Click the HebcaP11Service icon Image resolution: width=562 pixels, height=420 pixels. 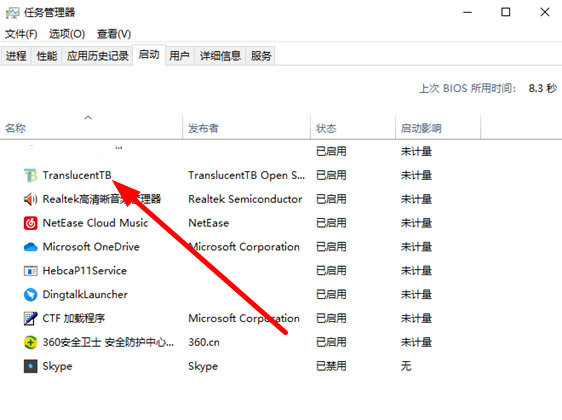[x=30, y=271]
